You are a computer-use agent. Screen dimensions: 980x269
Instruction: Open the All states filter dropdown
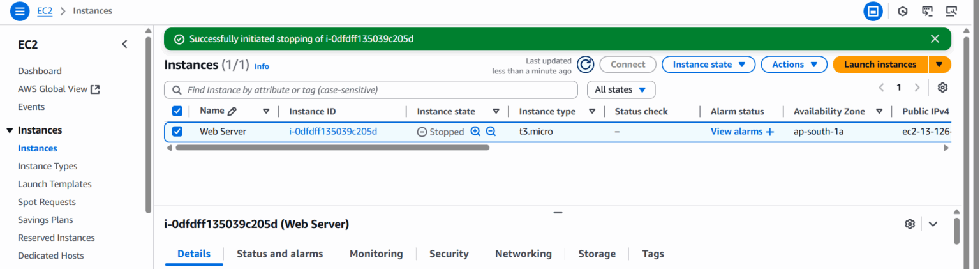621,89
